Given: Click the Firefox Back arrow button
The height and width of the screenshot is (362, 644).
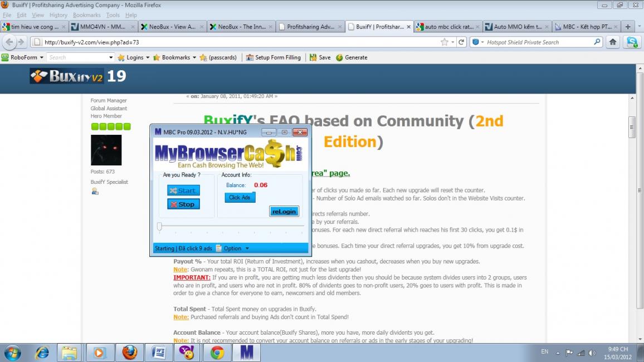Looking at the screenshot, I should [x=9, y=42].
